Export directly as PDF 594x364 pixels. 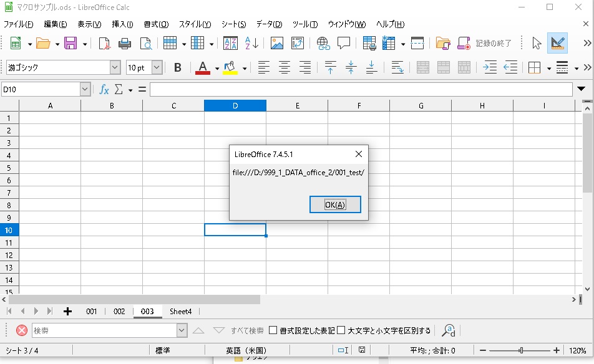[x=104, y=44]
